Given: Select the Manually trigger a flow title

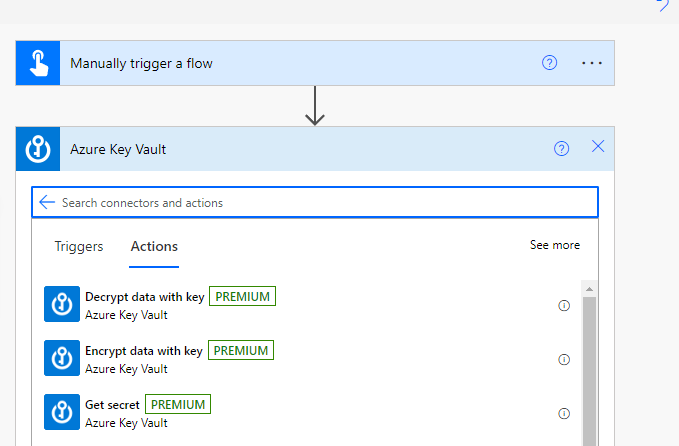Looking at the screenshot, I should pos(141,63).
